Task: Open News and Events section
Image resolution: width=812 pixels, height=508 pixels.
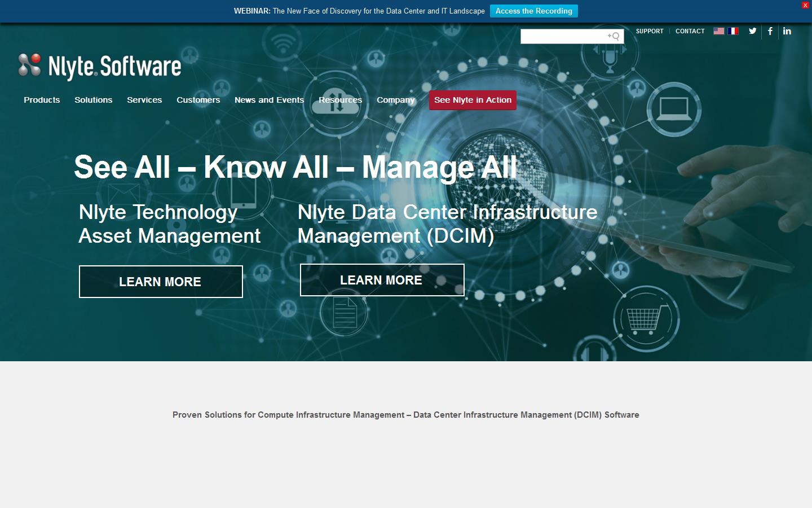Action: 269,100
